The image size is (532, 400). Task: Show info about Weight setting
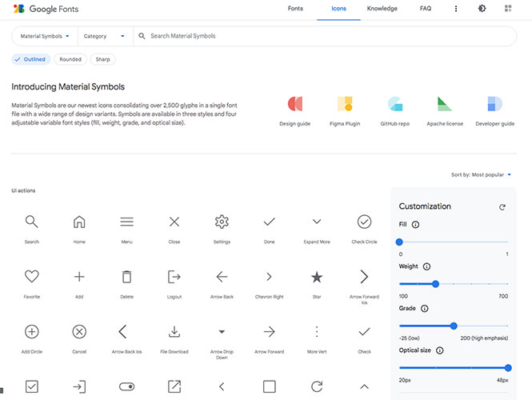tap(427, 266)
